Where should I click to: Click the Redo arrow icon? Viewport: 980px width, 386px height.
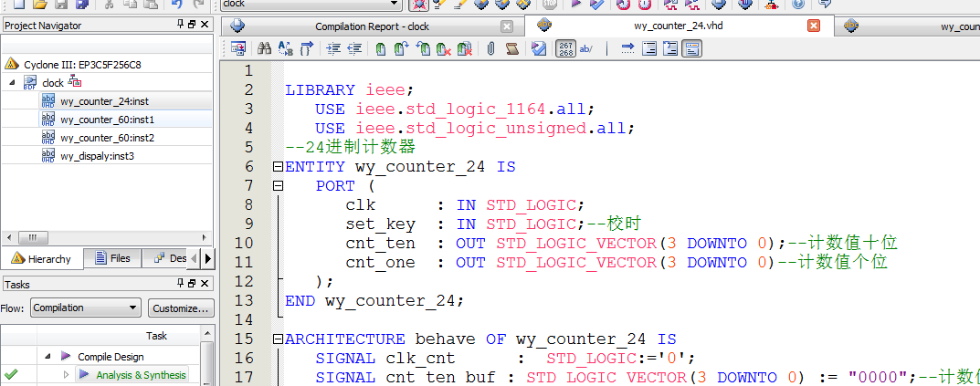click(x=198, y=4)
